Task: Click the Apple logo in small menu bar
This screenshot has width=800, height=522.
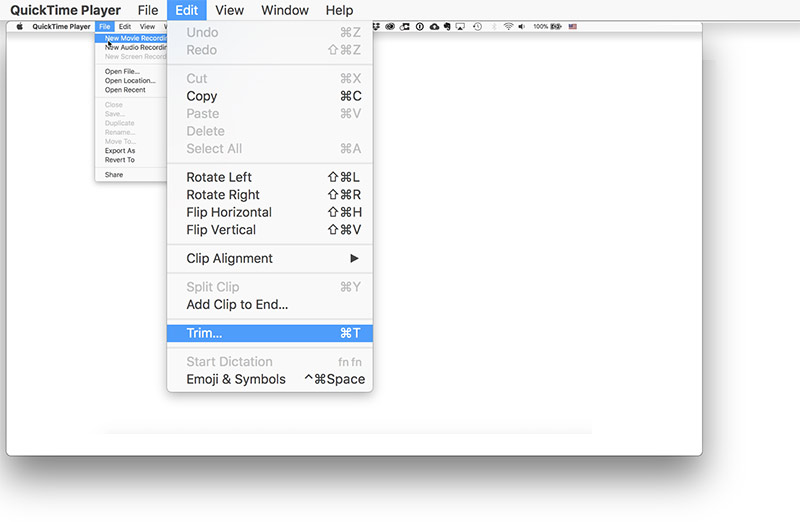Action: pyautogui.click(x=20, y=27)
